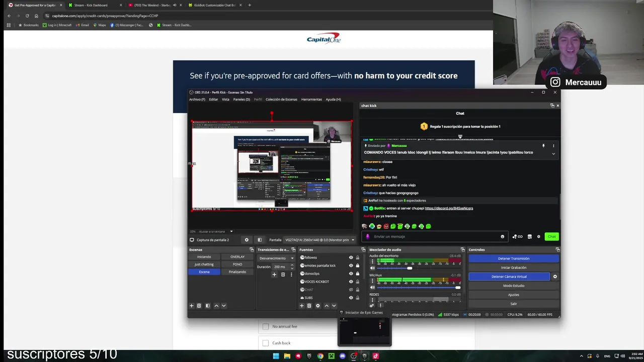Open transition options three-dot menu

tap(291, 275)
